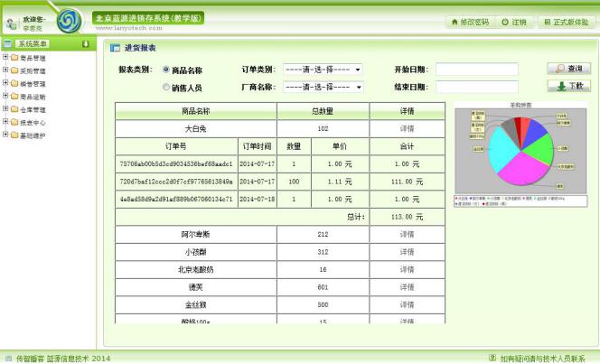Expand the 采购管理 tree node
The height and width of the screenshot is (364, 600).
[5, 70]
